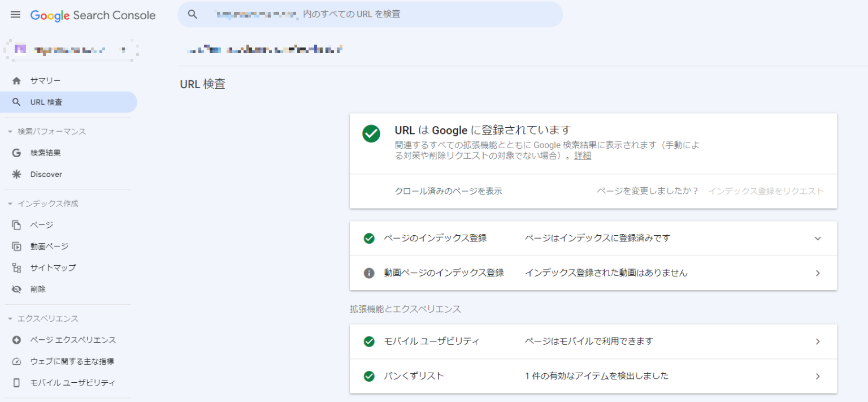Click the phone icon for sidebar モバイル ユーザビリティ

(16, 383)
